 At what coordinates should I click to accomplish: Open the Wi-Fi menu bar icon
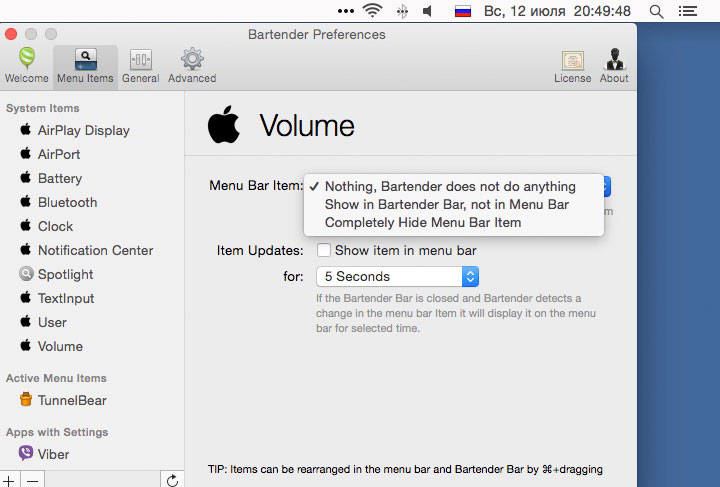[372, 11]
